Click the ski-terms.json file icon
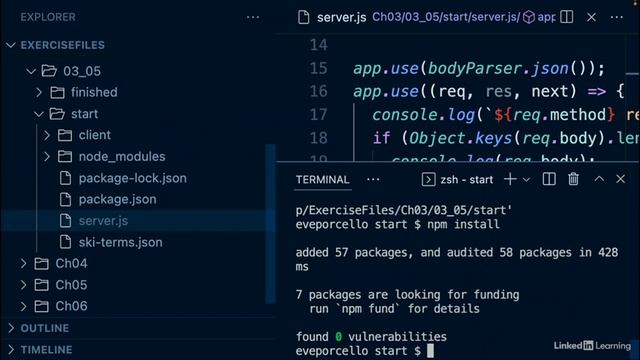The height and width of the screenshot is (360, 640). tap(65, 242)
